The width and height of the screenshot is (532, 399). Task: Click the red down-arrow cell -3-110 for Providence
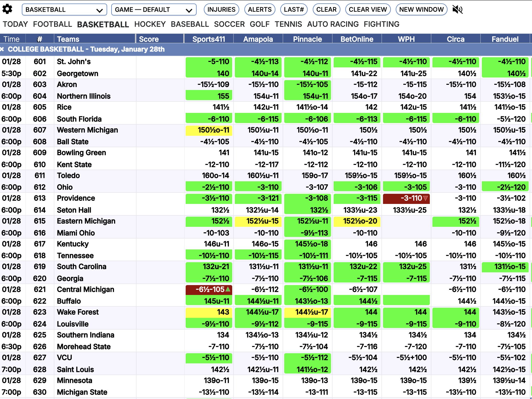coord(406,198)
